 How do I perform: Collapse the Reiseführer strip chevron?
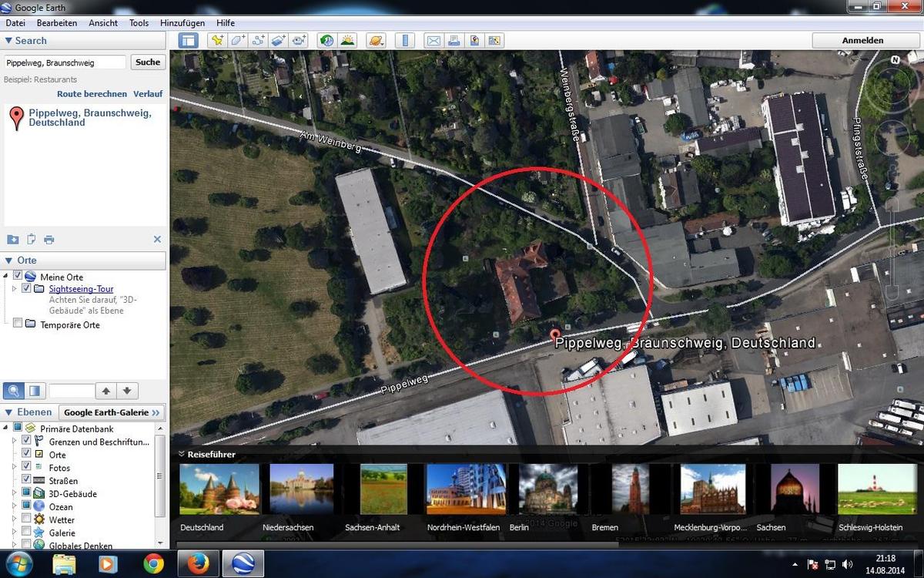pos(182,454)
